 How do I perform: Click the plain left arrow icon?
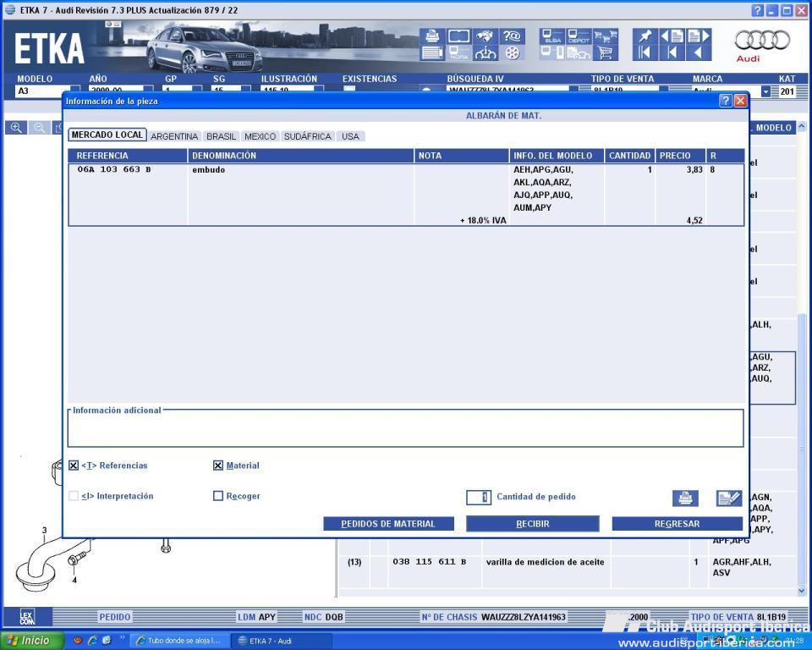click(699, 52)
